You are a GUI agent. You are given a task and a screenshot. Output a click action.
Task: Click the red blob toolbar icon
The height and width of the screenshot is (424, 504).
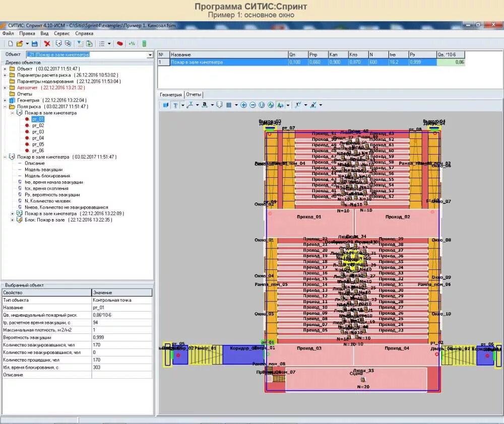click(x=120, y=44)
